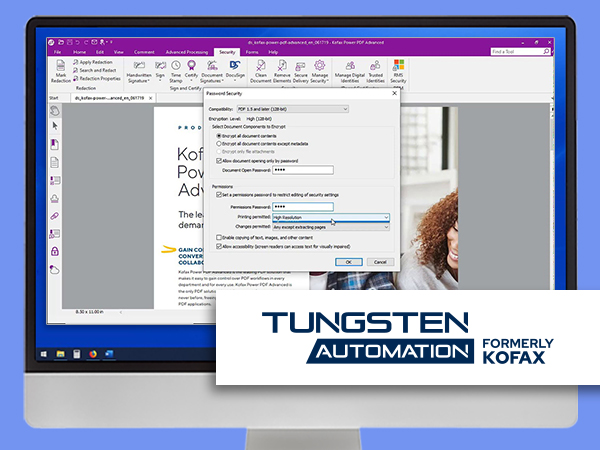Open the stamp panel icon in sidebar
This screenshot has height=450, width=600.
[55, 198]
